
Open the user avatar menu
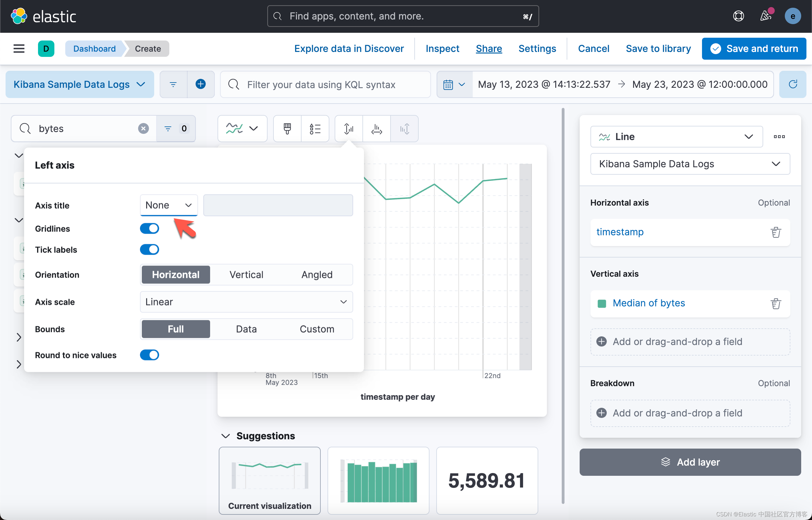pos(793,16)
